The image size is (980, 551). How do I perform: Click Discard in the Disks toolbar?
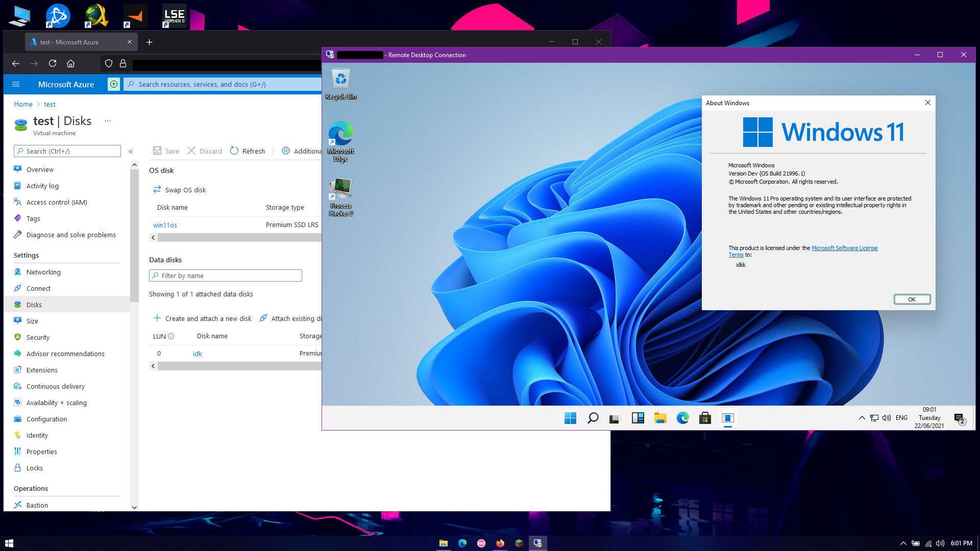point(204,151)
